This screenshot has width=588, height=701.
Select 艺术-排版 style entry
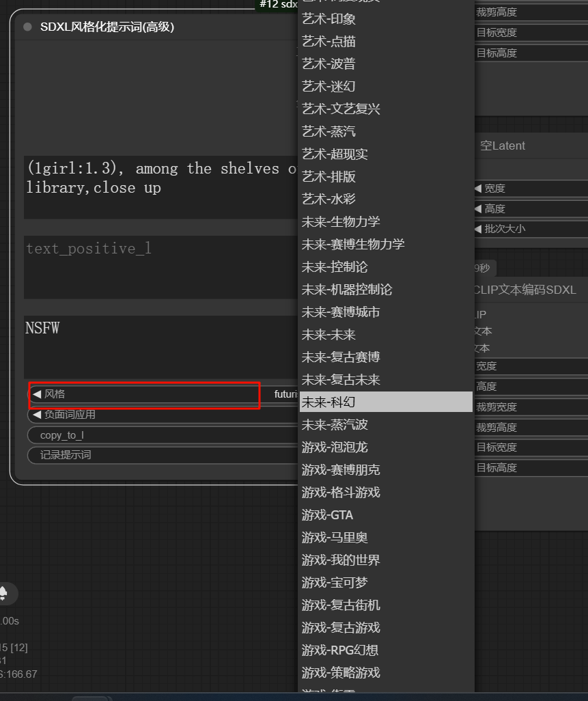coord(386,176)
